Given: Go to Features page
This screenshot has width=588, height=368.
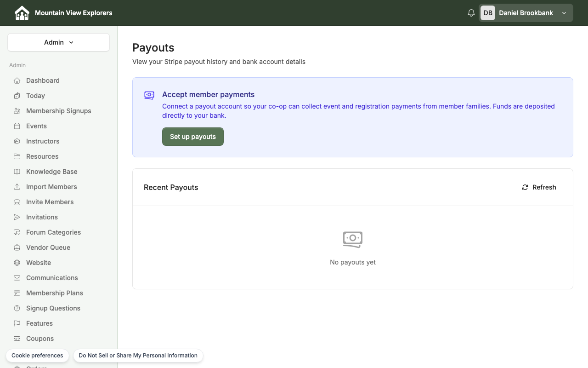Looking at the screenshot, I should pos(40,323).
